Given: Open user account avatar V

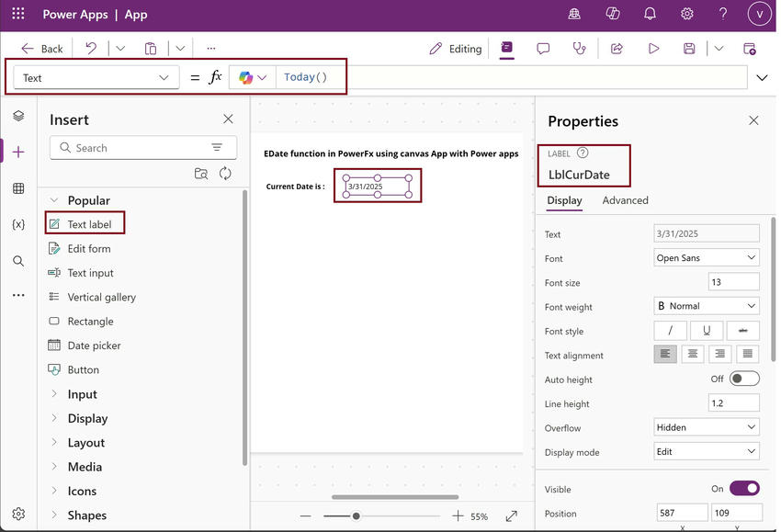Looking at the screenshot, I should click(759, 14).
